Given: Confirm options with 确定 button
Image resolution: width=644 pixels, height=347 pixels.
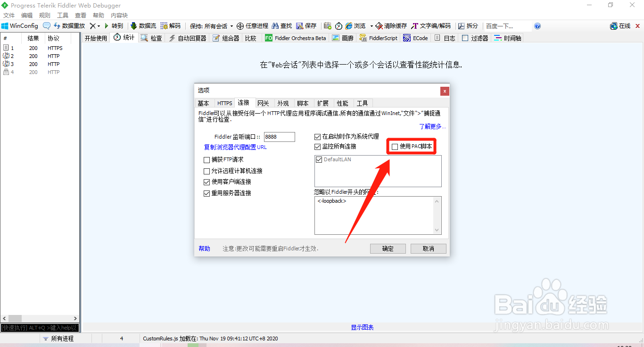Looking at the screenshot, I should [388, 248].
